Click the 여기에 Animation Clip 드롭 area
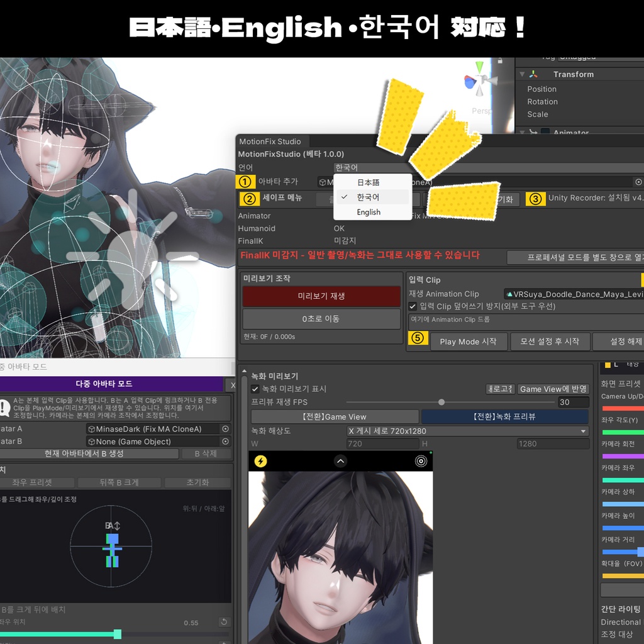This screenshot has height=644, width=644. (526, 322)
